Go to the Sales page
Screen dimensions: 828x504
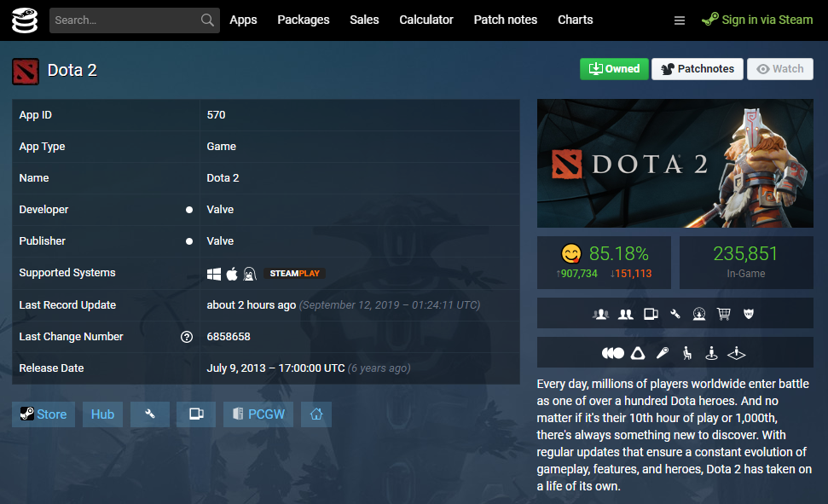364,20
